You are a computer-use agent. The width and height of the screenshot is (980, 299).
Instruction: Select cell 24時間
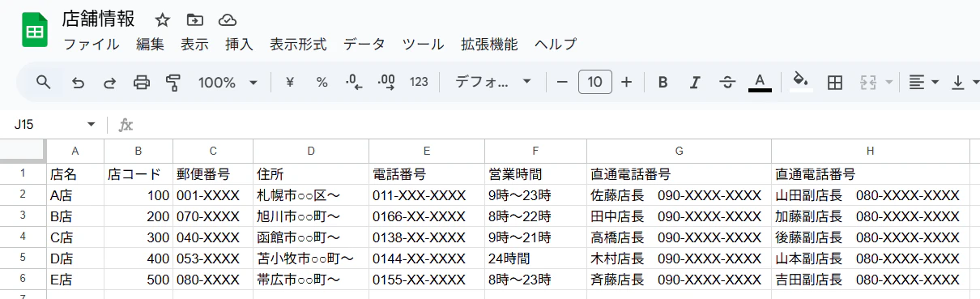[x=536, y=258]
